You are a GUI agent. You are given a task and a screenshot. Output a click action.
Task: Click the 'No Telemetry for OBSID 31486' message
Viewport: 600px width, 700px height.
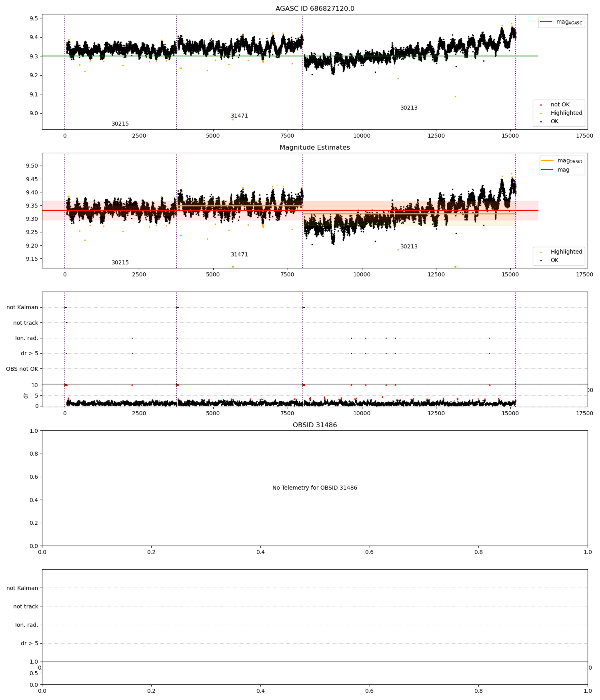pos(315,488)
